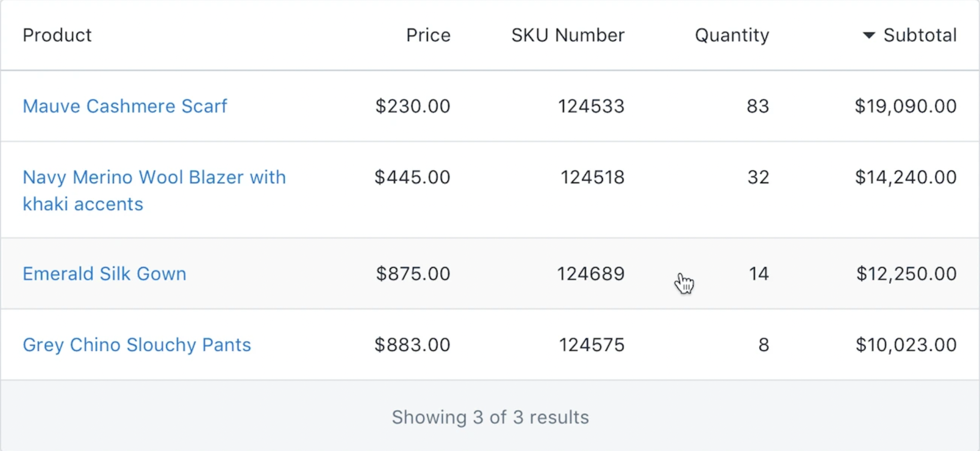Click the $12,250.00 subtotal cell

coord(906,274)
